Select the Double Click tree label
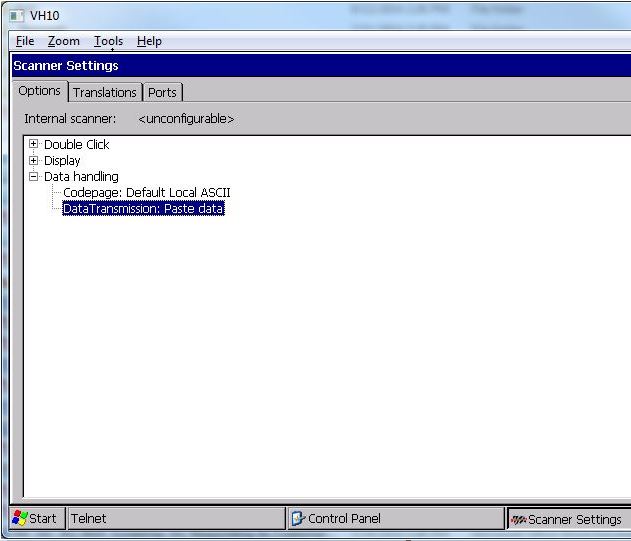631x541 pixels. (x=76, y=144)
